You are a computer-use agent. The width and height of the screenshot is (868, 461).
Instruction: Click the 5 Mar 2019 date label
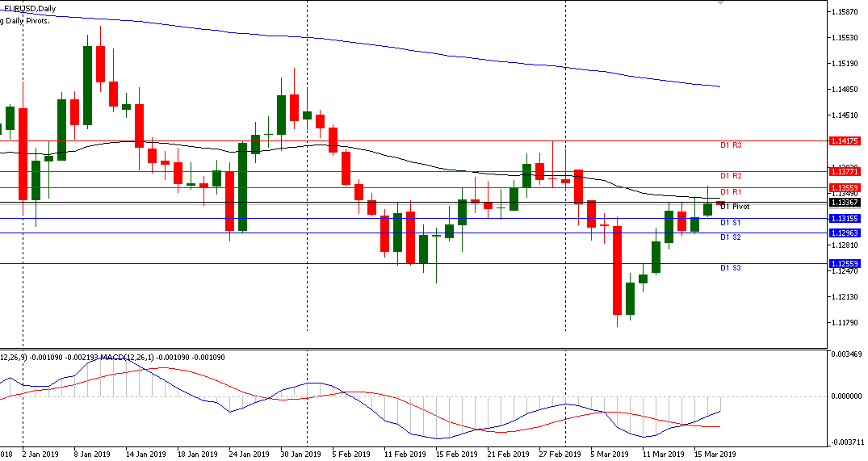tap(608, 454)
